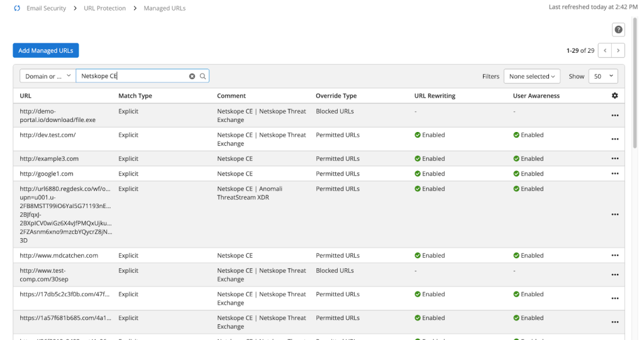This screenshot has height=340, width=644.
Task: Sort by URL column header
Action: pyautogui.click(x=25, y=96)
